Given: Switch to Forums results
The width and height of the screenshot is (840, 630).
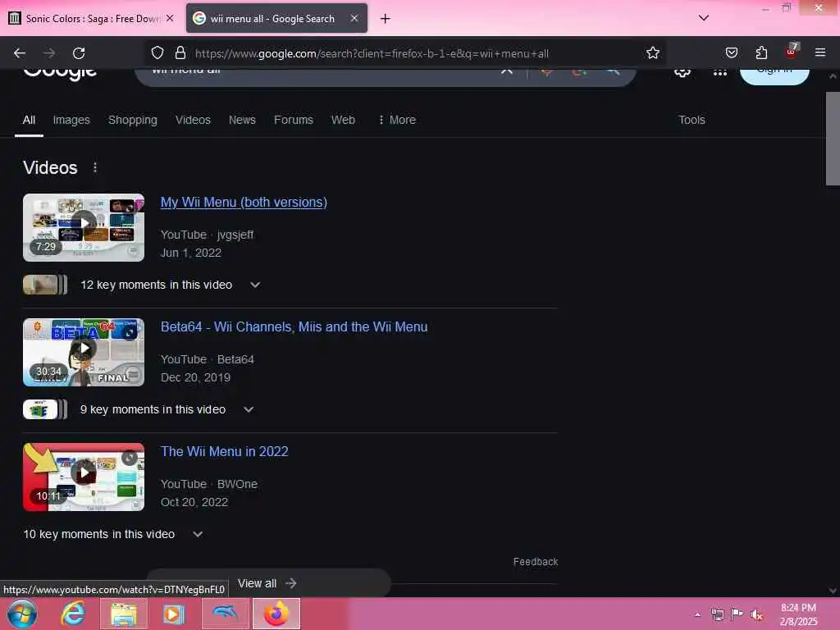Looking at the screenshot, I should coord(294,120).
